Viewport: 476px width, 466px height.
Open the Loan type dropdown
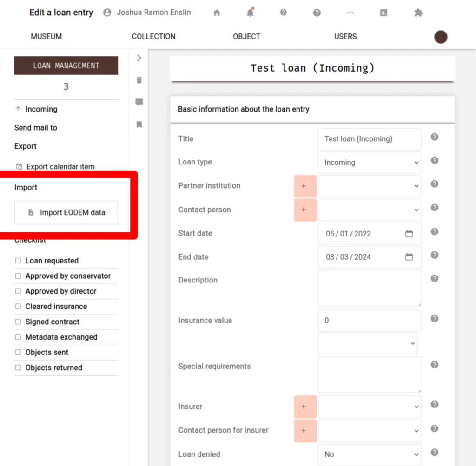(370, 163)
